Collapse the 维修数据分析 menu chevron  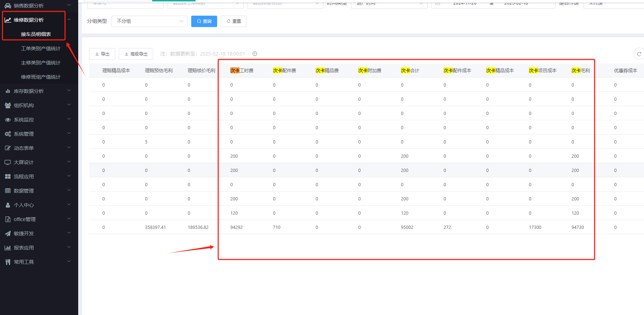pos(69,20)
